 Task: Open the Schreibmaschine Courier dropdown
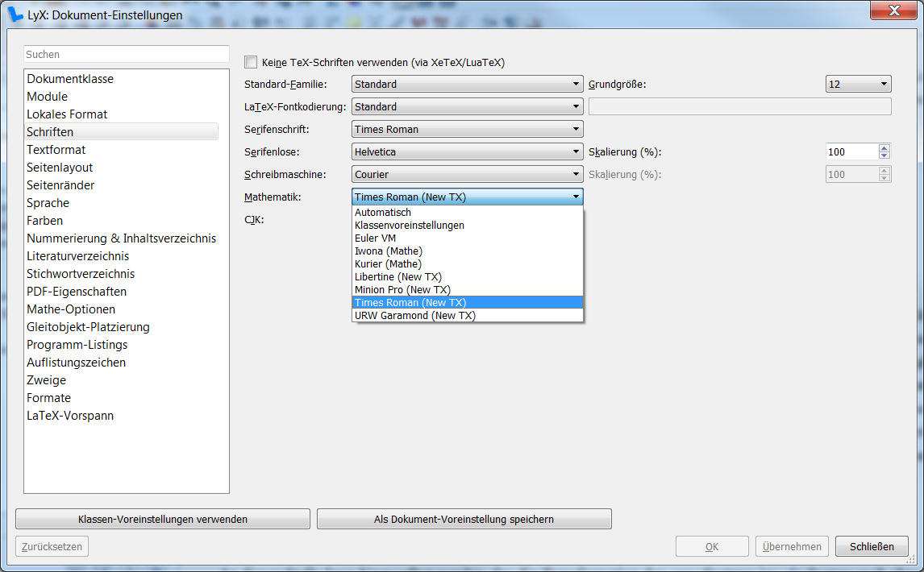click(x=468, y=174)
